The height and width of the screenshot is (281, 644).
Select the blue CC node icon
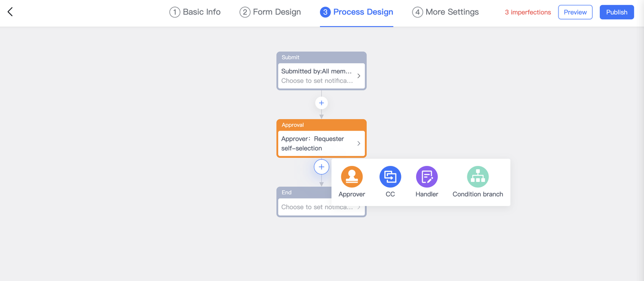[x=390, y=177]
